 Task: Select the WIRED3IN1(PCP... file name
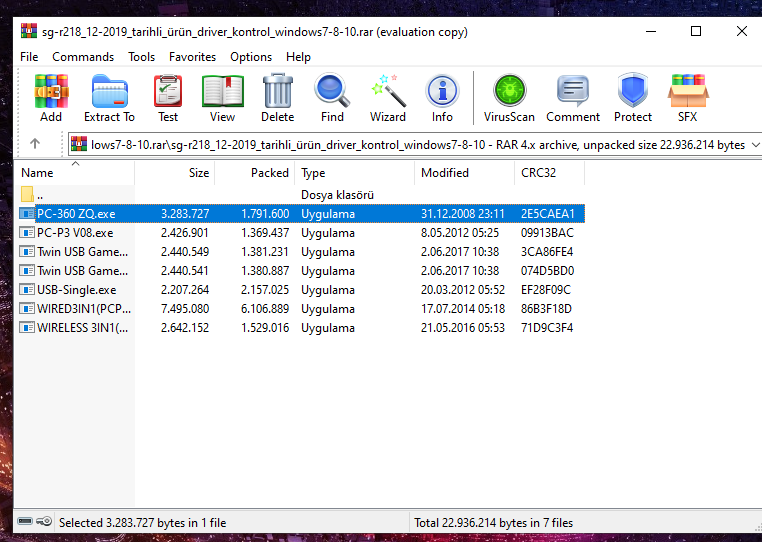pos(84,309)
